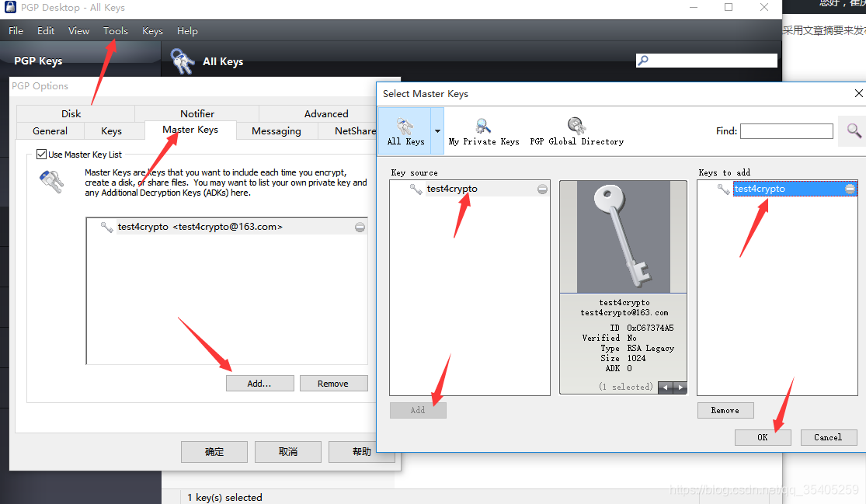The image size is (866, 504).
Task: Click Cancel in Select Master Keys
Action: pos(829,437)
